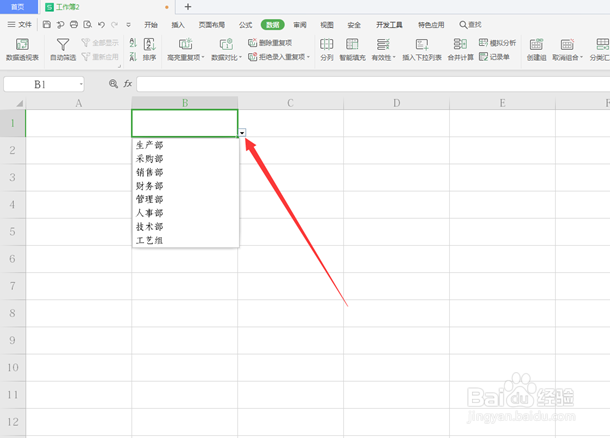Expand the 高亮重复项 dropdown
610x438 pixels.
pos(203,57)
